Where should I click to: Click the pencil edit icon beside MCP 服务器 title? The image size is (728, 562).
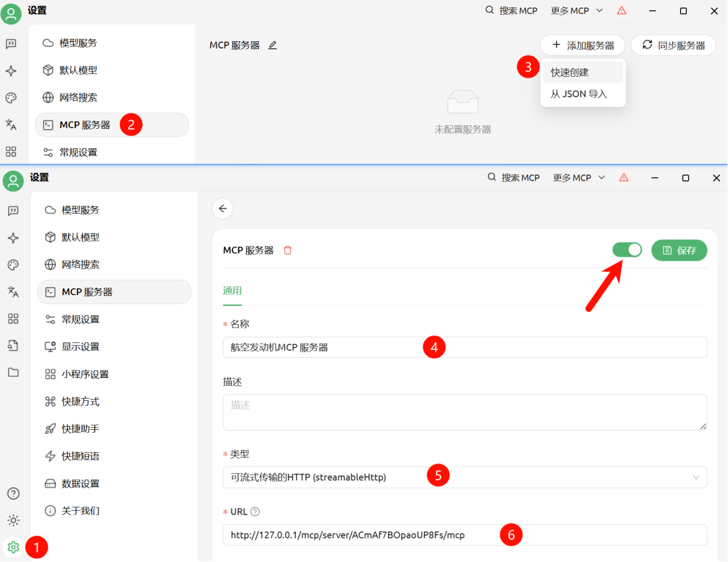click(x=272, y=45)
